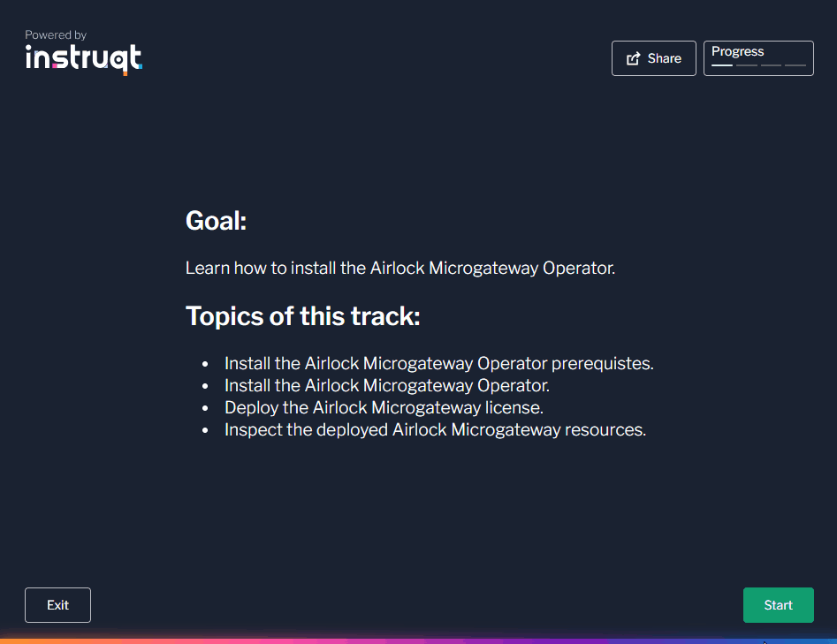This screenshot has height=644, width=837.
Task: Click the Share export arrow icon
Action: coord(633,57)
